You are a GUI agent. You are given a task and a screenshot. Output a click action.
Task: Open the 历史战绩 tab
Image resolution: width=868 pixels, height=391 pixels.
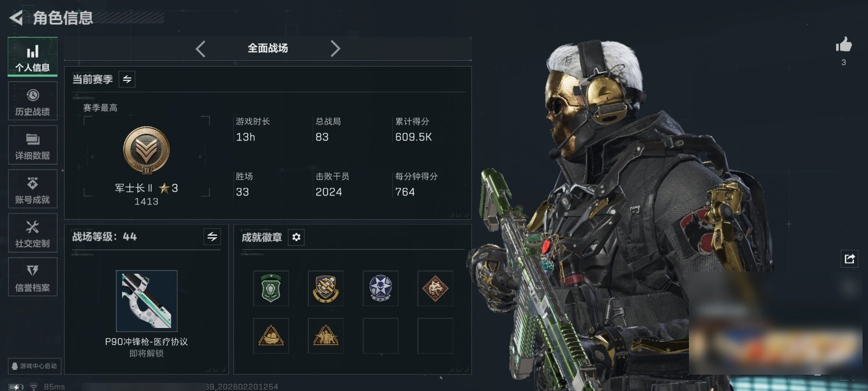33,101
